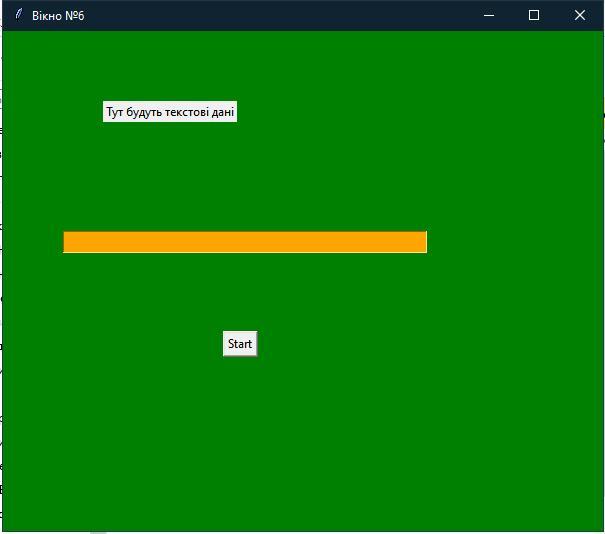
Task: Place cursor at right end of orange field
Action: coord(422,242)
